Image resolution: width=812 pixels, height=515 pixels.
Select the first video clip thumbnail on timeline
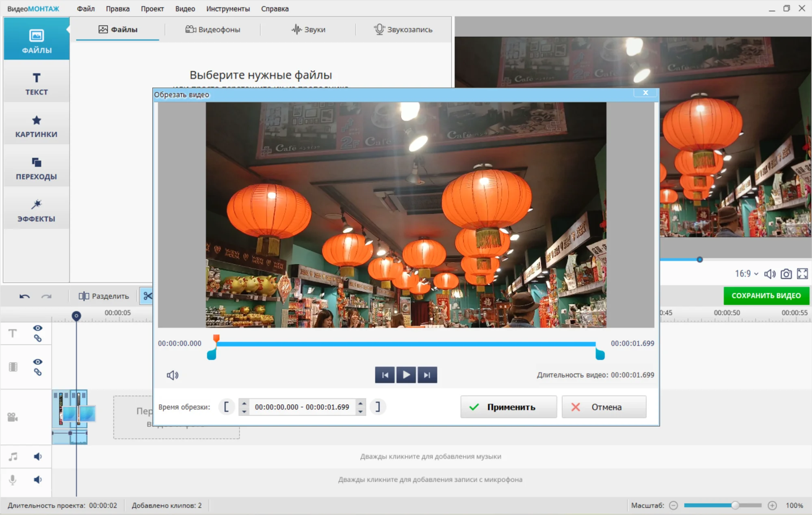61,409
